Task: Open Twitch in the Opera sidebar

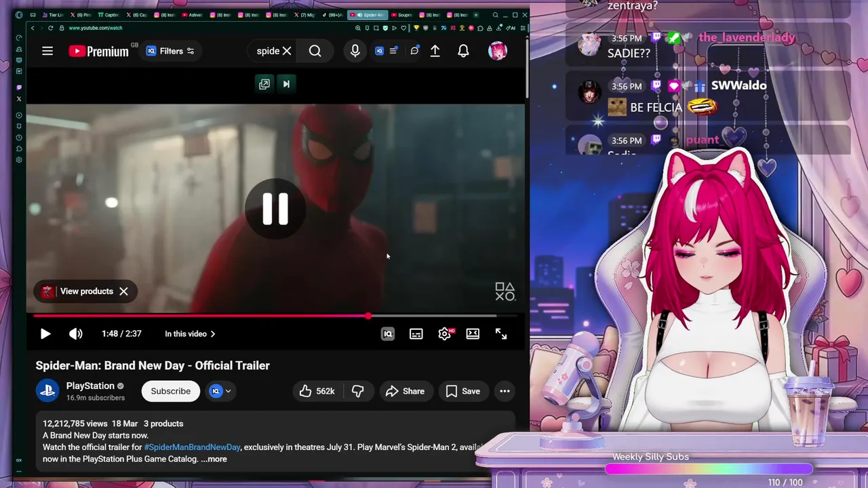Action: 19,87
